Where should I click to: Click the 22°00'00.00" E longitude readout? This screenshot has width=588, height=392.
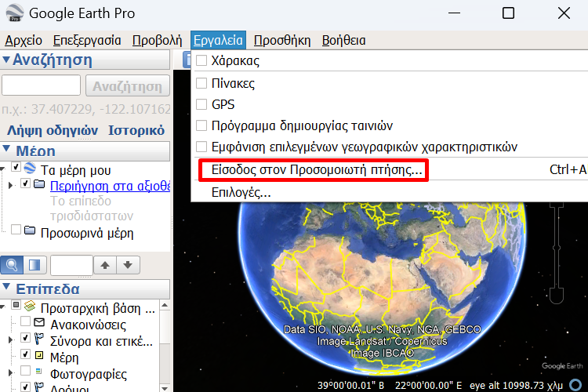click(429, 385)
